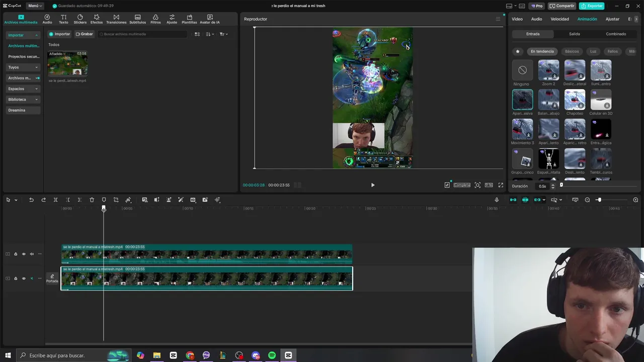Open the Avatar de IA panel

pyautogui.click(x=210, y=19)
